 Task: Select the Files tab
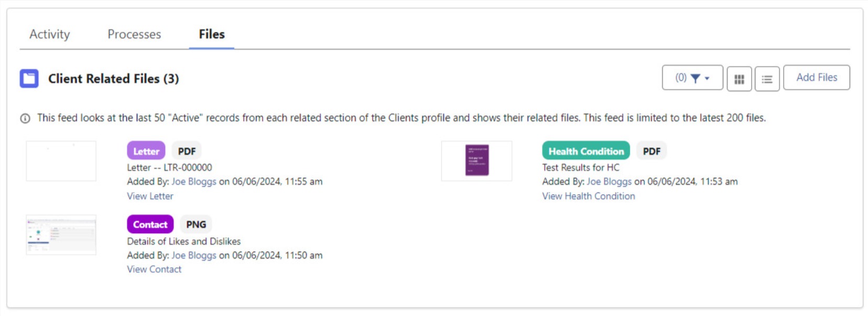click(212, 35)
